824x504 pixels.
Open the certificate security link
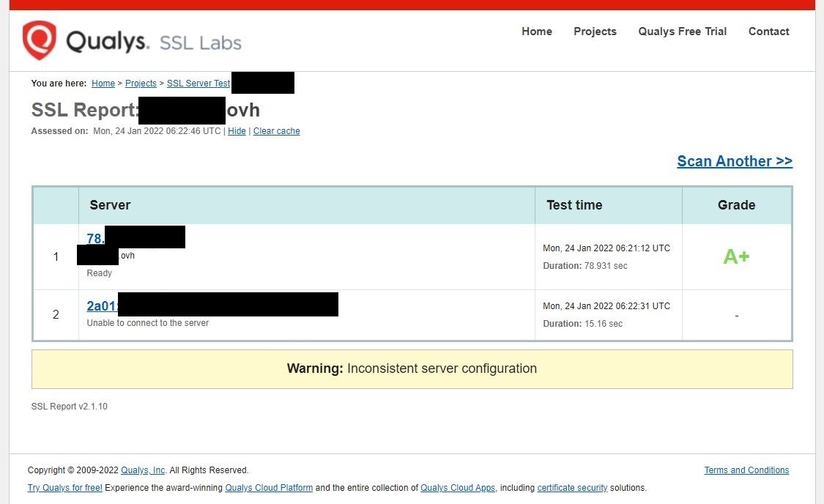572,488
